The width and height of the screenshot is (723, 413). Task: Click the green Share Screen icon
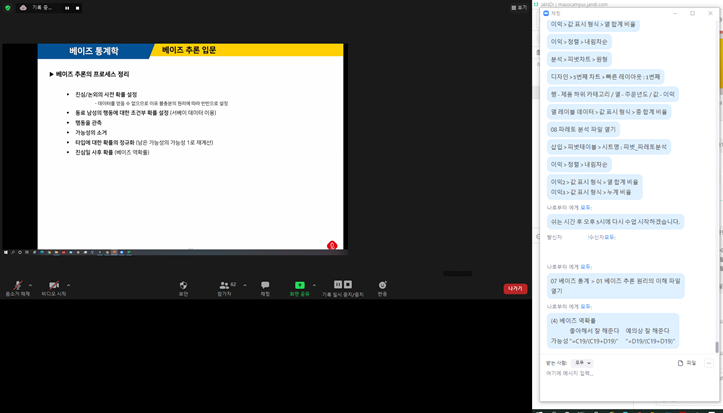point(299,286)
